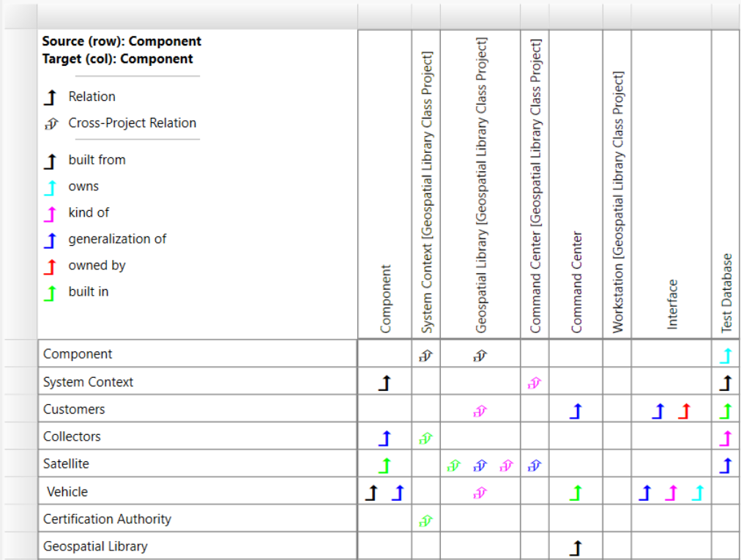Image resolution: width=741 pixels, height=560 pixels.
Task: Click the 'owned by' legend entry
Action: [85, 266]
